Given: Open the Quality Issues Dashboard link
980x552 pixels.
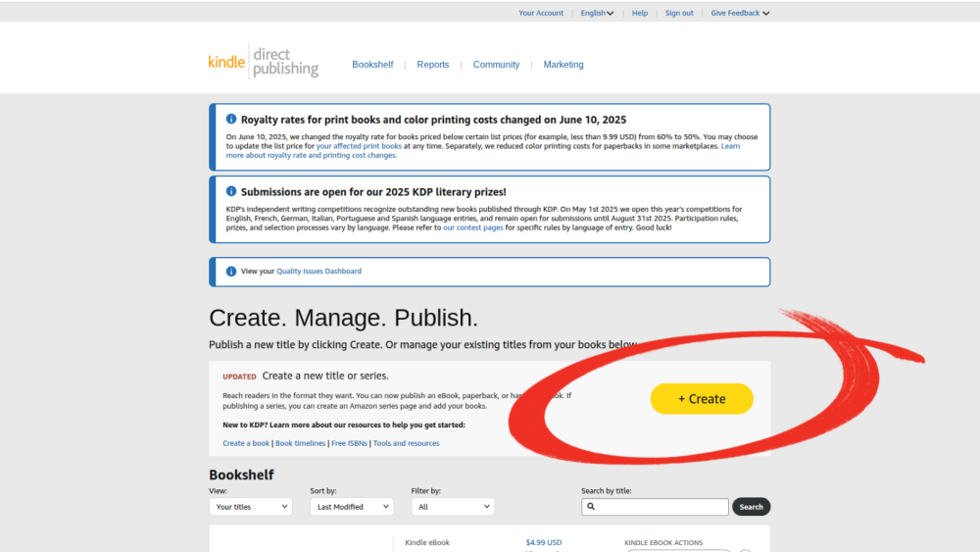Looking at the screenshot, I should coord(318,272).
